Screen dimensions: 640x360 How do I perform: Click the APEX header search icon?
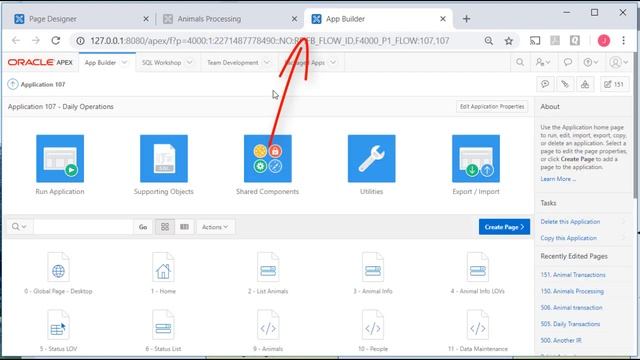(x=520, y=62)
